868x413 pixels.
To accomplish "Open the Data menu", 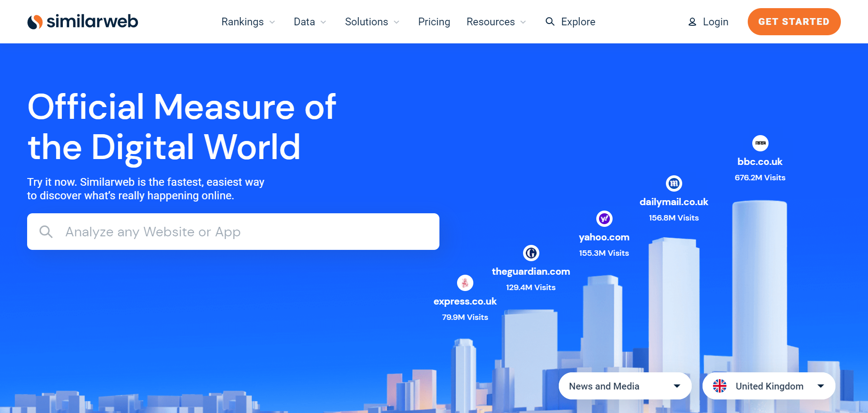I will (310, 22).
